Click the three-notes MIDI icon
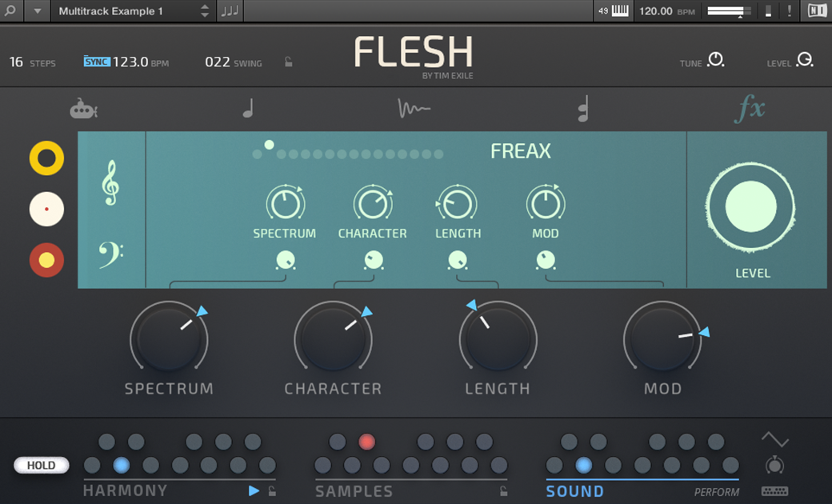Viewport: 832px width, 504px height. [230, 11]
